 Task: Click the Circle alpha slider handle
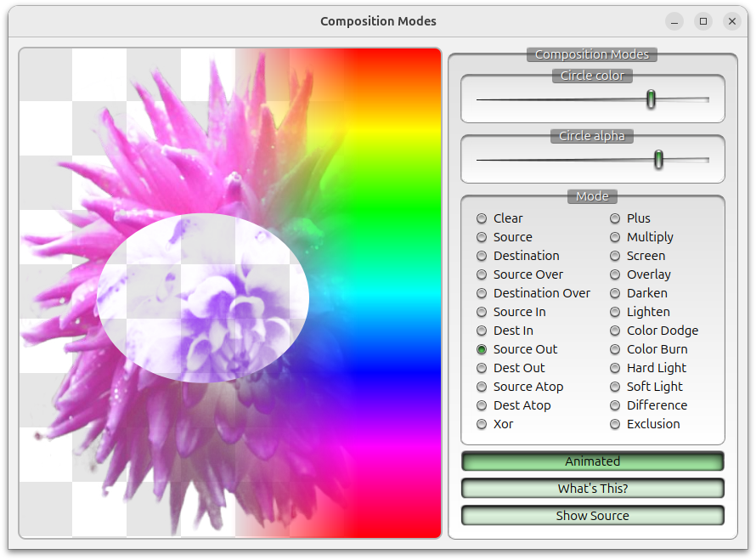pos(658,159)
